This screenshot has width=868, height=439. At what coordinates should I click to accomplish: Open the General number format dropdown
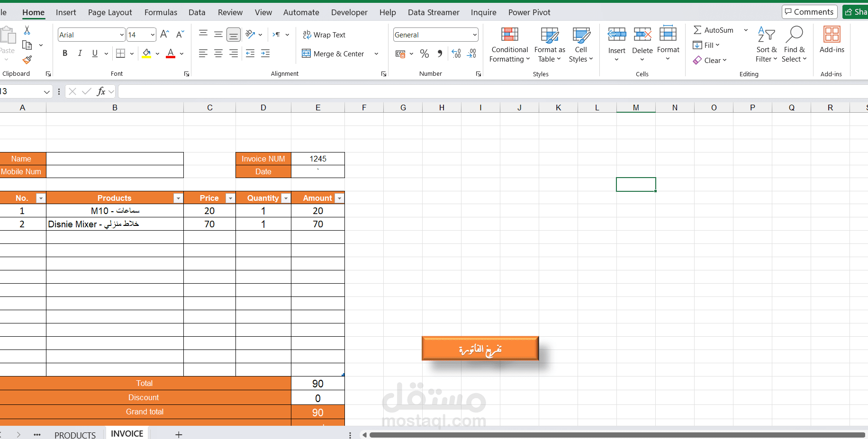click(474, 35)
